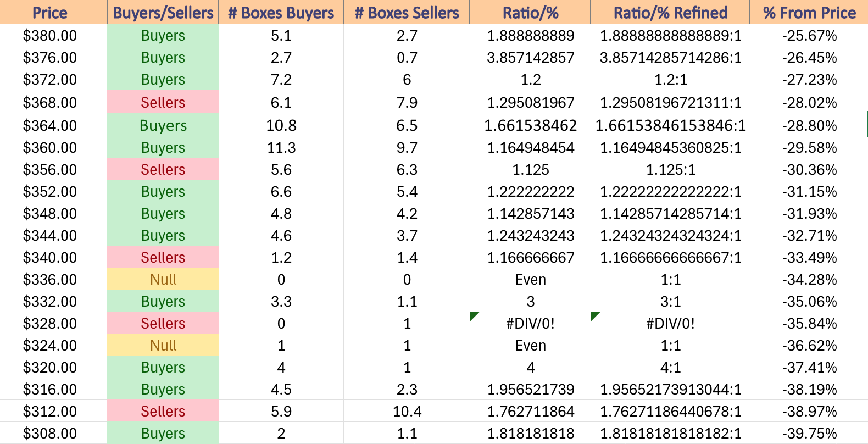Select the 1.125:1 refined ratio cell
This screenshot has width=868, height=444.
pos(670,169)
